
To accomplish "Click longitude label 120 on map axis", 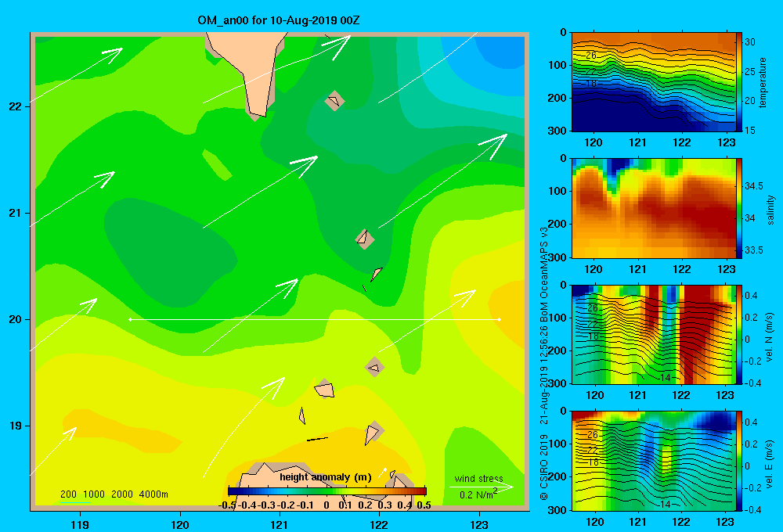I will (x=180, y=524).
